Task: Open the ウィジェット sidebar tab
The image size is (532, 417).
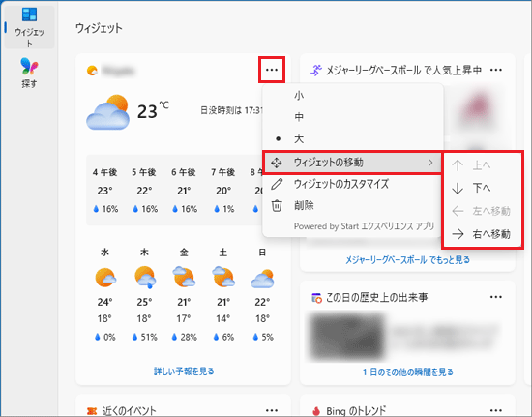Action: coord(29,27)
